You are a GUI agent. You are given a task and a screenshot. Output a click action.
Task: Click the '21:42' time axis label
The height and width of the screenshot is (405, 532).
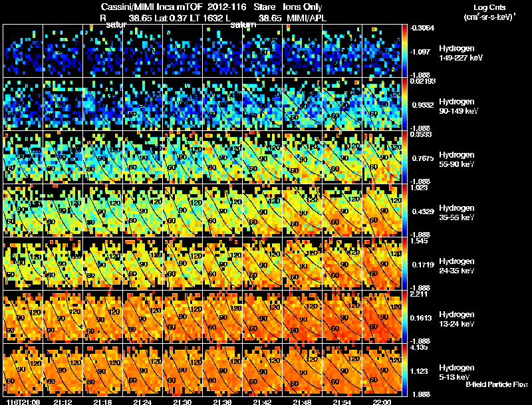(262, 402)
